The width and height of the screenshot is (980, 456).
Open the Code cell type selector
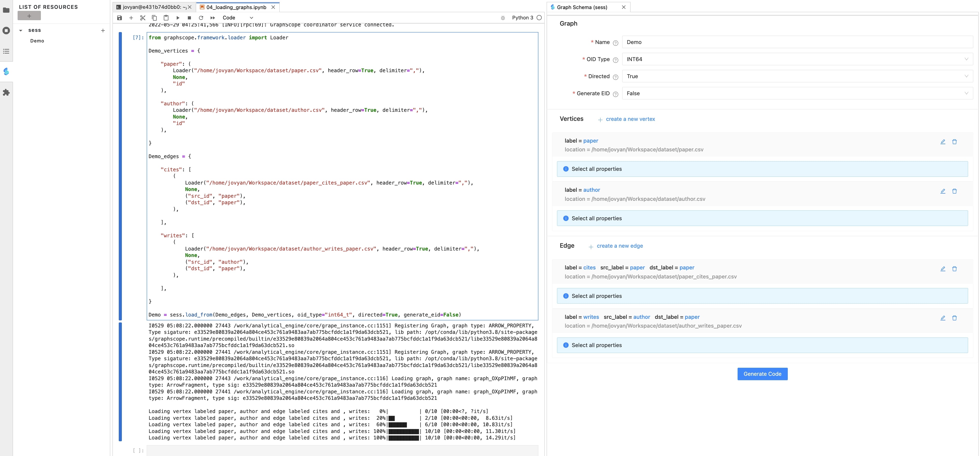pos(237,18)
